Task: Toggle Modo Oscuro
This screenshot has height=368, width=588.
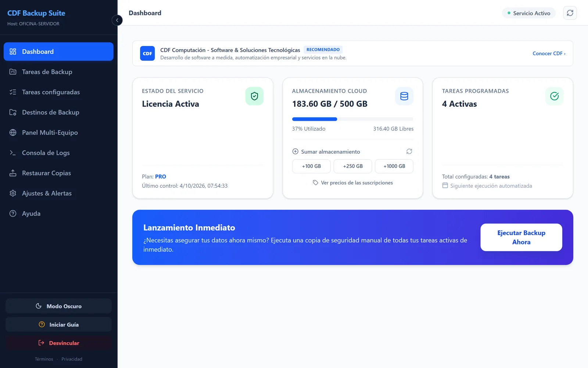Action: [58, 306]
